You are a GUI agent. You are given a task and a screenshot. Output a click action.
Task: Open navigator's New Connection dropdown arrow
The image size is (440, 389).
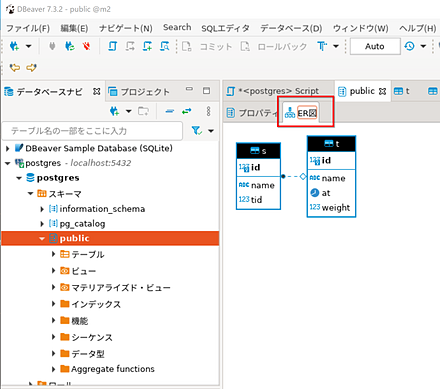tap(129, 111)
